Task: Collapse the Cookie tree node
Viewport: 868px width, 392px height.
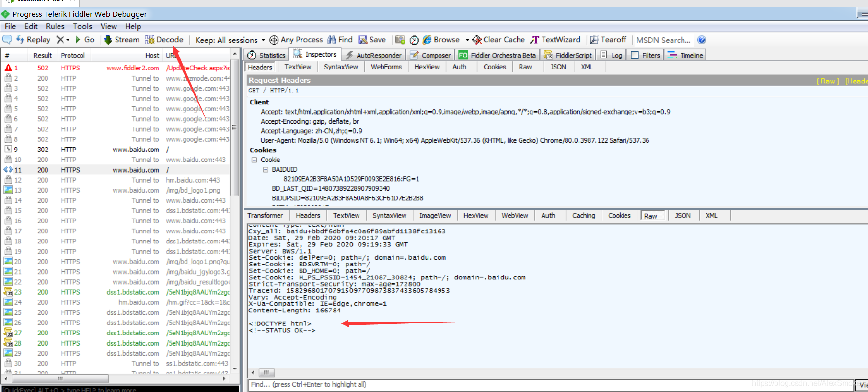Action: click(x=254, y=160)
